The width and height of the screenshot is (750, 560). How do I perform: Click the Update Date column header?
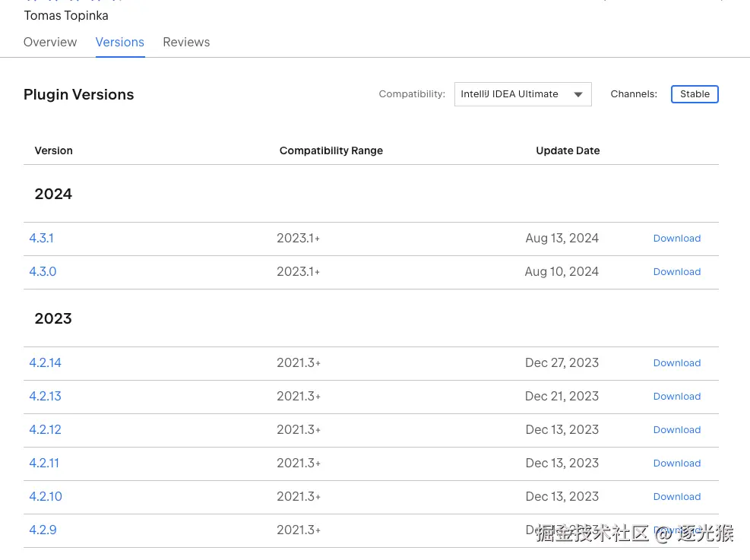click(x=568, y=150)
